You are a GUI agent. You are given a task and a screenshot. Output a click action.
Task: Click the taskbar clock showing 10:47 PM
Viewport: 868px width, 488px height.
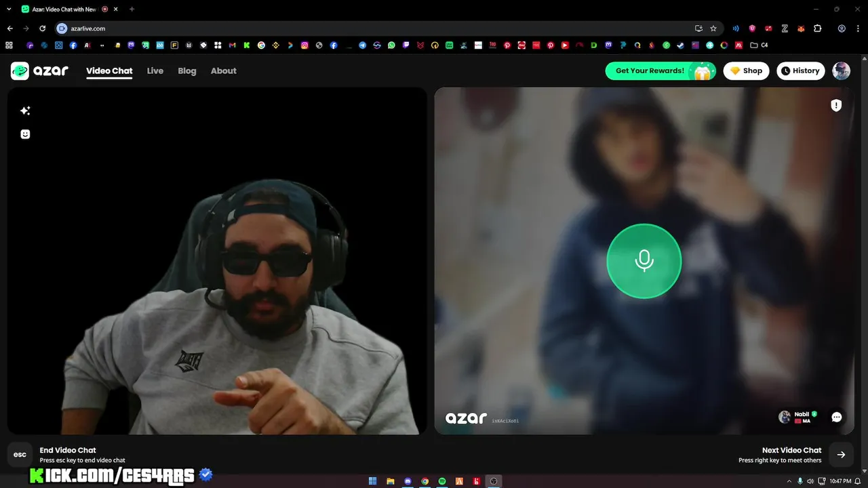point(840,481)
